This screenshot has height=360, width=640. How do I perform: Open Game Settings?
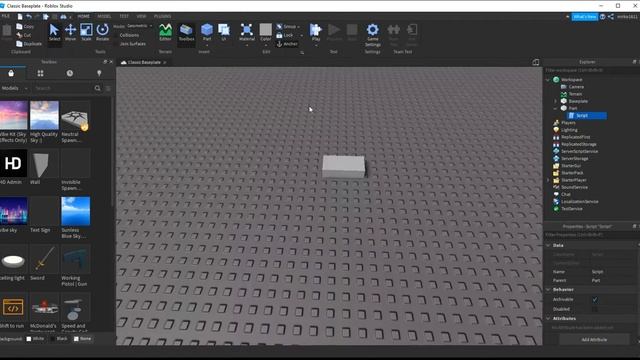(x=373, y=35)
